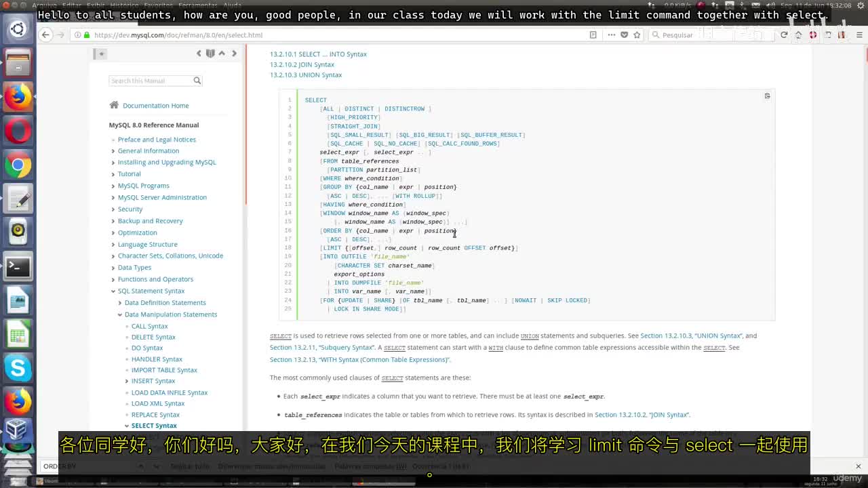Go back with the browser back arrow
The width and height of the screenshot is (868, 488).
pyautogui.click(x=45, y=35)
